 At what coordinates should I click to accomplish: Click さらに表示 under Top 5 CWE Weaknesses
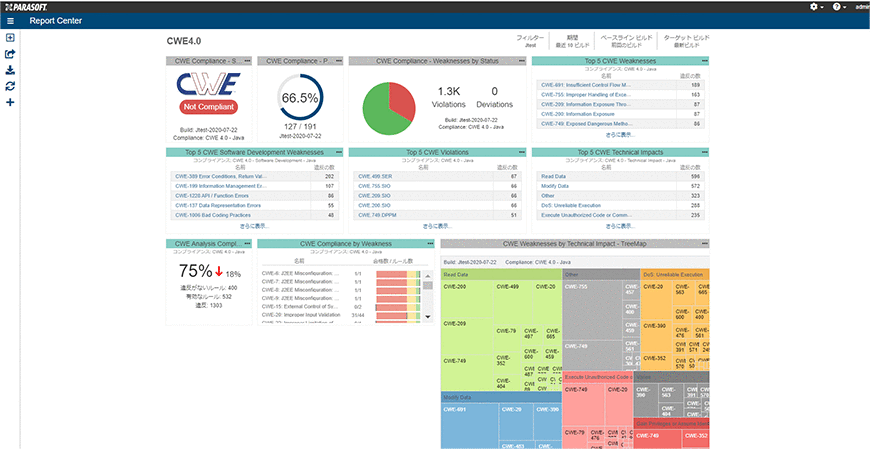[x=620, y=135]
